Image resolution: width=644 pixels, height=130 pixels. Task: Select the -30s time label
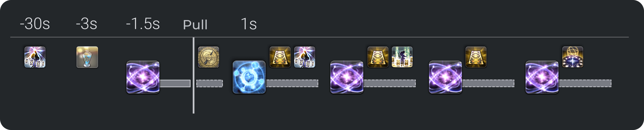tap(35, 24)
